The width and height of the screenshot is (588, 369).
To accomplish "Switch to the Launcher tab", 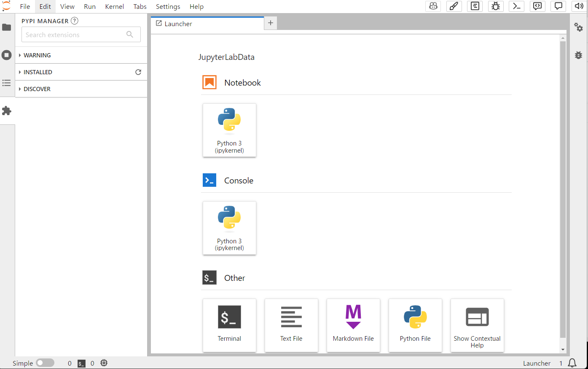I will [x=178, y=24].
